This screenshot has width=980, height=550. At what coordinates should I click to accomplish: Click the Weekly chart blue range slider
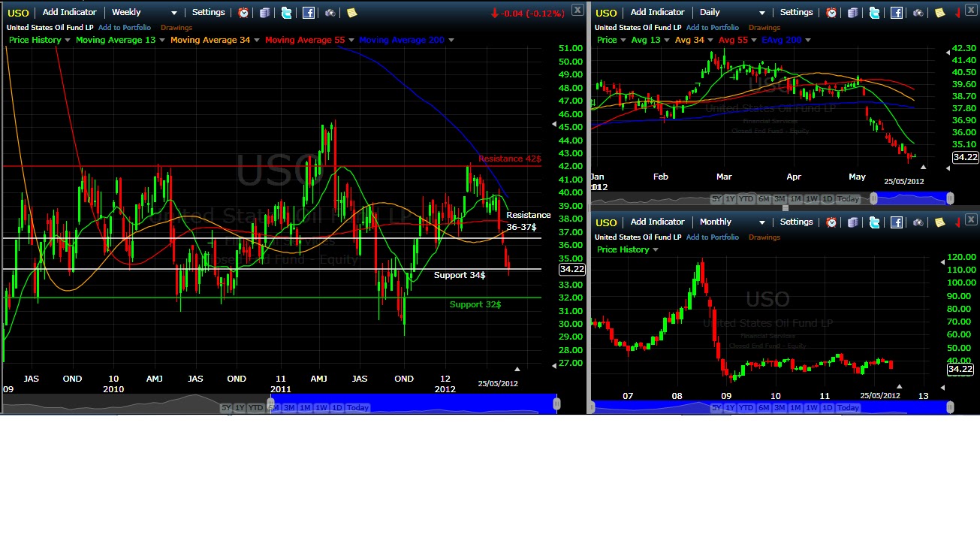point(412,404)
